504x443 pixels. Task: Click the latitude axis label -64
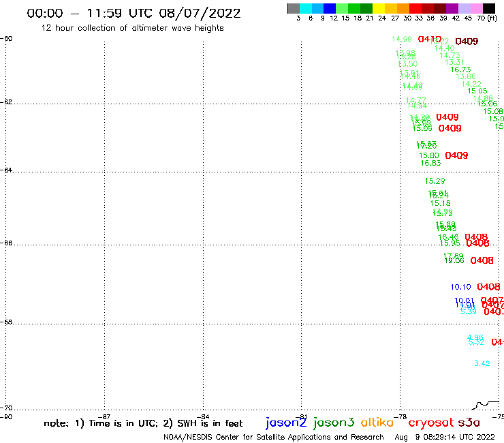point(6,170)
